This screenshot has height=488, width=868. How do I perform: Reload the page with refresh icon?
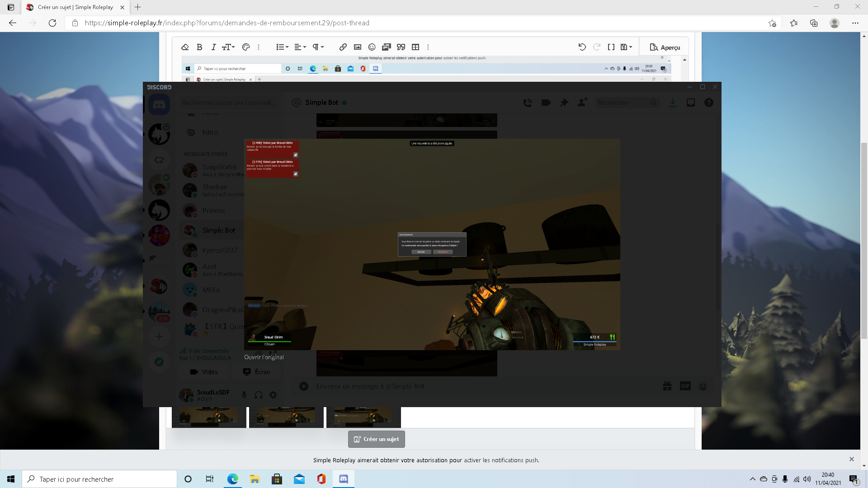52,23
